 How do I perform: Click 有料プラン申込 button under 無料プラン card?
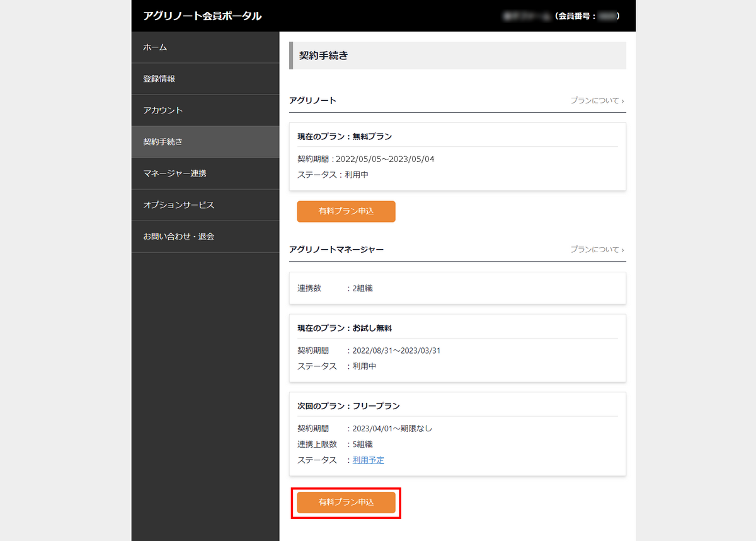coord(346,211)
